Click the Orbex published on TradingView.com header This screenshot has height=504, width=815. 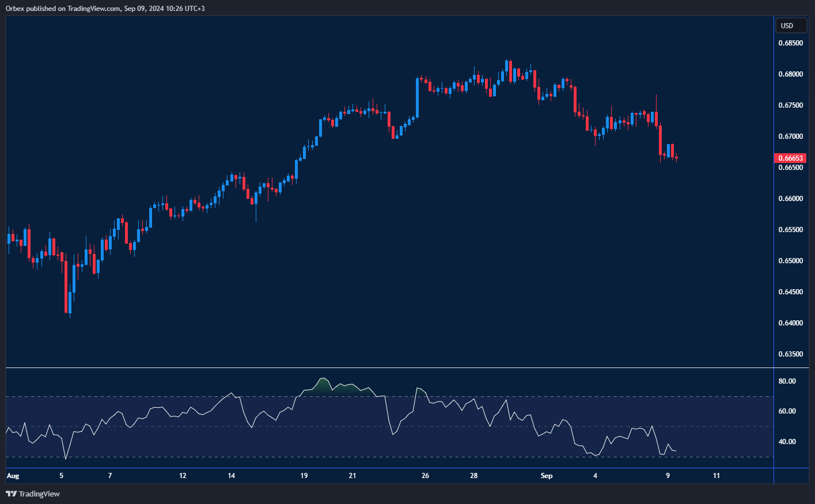[x=105, y=8]
